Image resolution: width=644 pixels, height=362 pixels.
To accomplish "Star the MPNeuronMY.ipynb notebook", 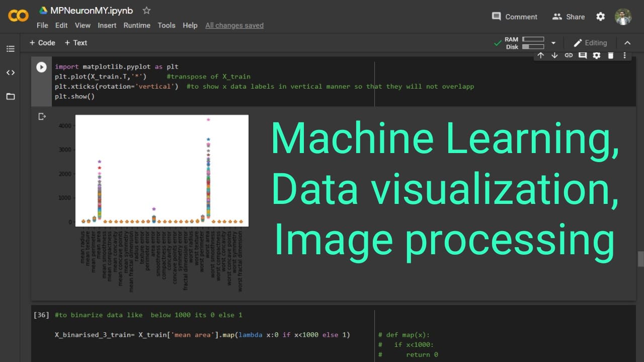I will [146, 11].
